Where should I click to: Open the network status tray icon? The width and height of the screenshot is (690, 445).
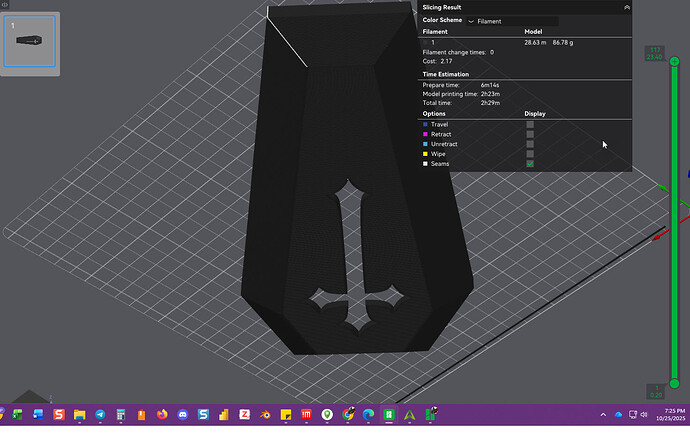633,415
